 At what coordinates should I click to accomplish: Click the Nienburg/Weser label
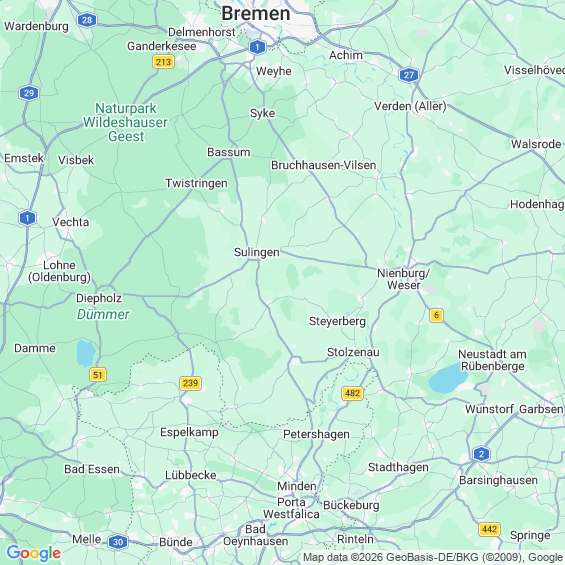403,279
